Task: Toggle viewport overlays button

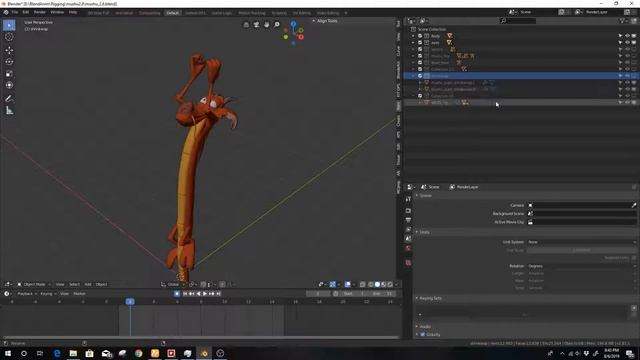Action: (x=347, y=284)
